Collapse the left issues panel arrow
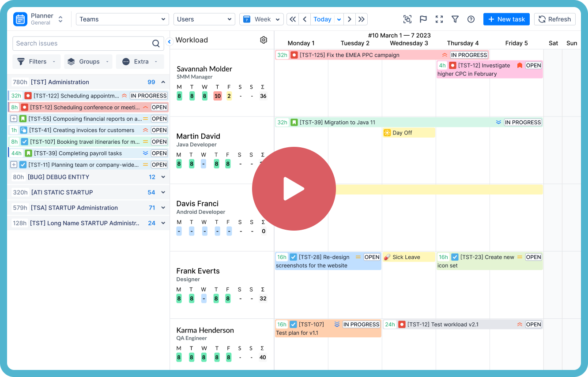The width and height of the screenshot is (588, 377). pyautogui.click(x=169, y=42)
